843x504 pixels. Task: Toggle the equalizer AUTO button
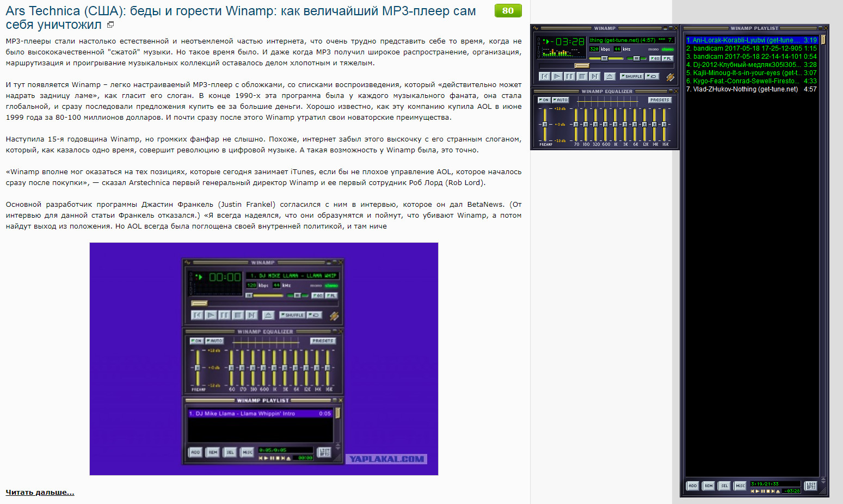560,100
